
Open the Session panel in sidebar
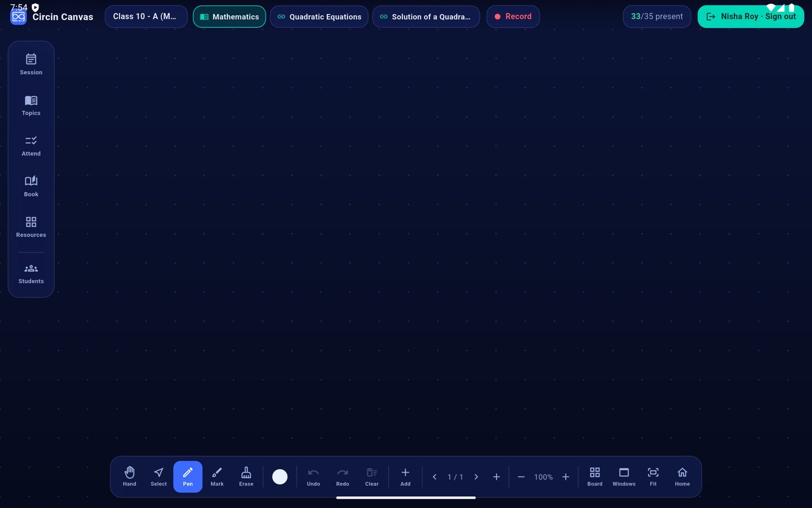pyautogui.click(x=31, y=65)
